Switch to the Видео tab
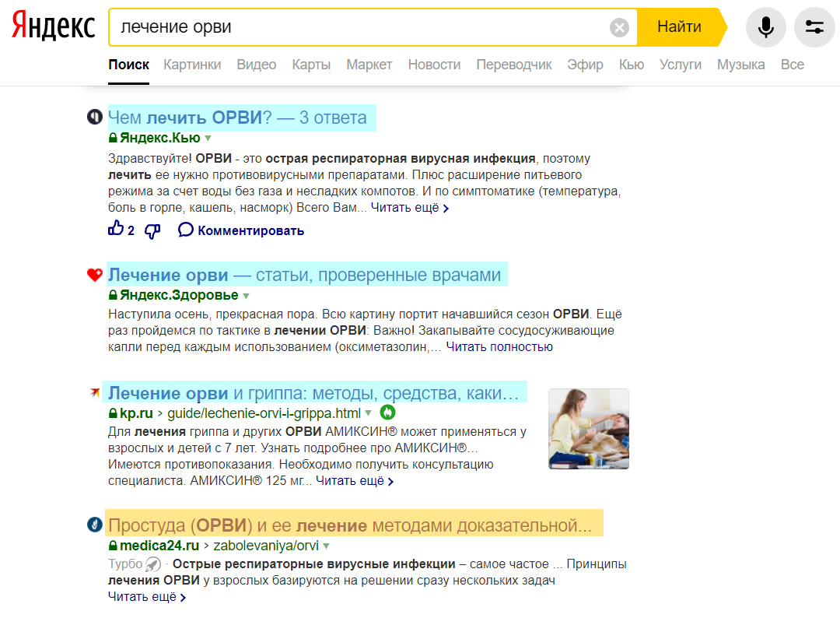Viewport: 840px width, 618px height. pyautogui.click(x=257, y=65)
